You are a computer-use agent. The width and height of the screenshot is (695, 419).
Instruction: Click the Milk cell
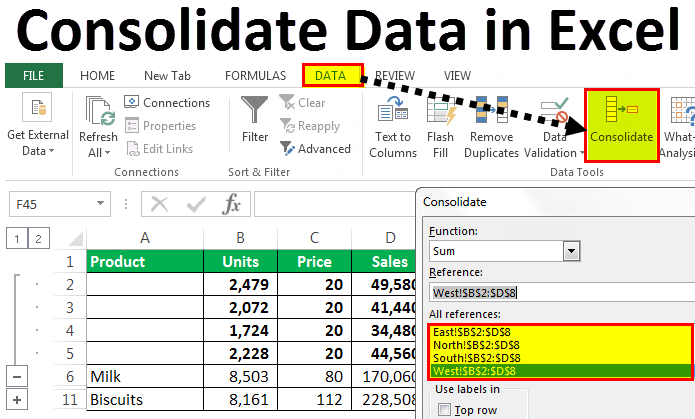click(145, 377)
